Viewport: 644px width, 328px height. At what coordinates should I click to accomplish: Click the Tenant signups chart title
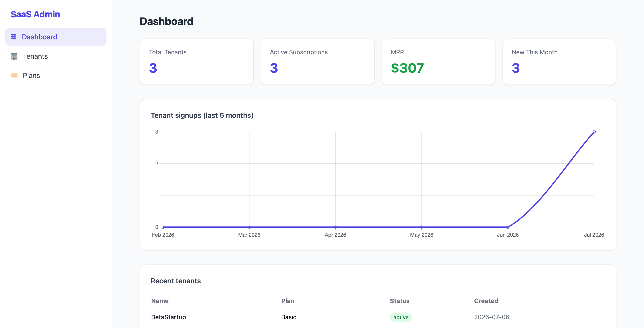(202, 115)
